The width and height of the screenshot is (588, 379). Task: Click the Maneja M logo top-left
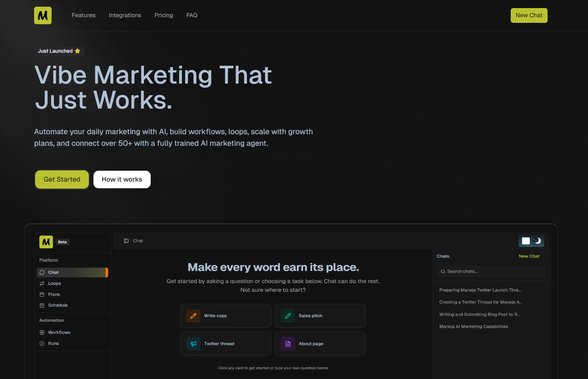click(43, 15)
